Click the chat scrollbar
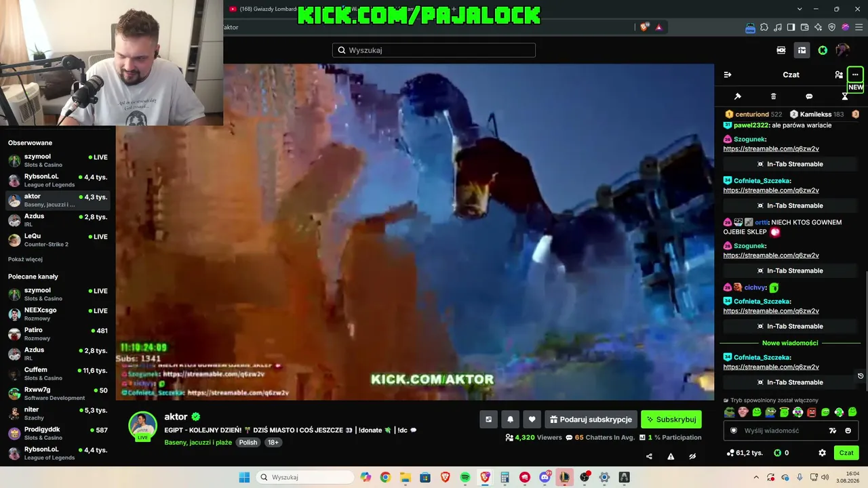 (x=866, y=329)
